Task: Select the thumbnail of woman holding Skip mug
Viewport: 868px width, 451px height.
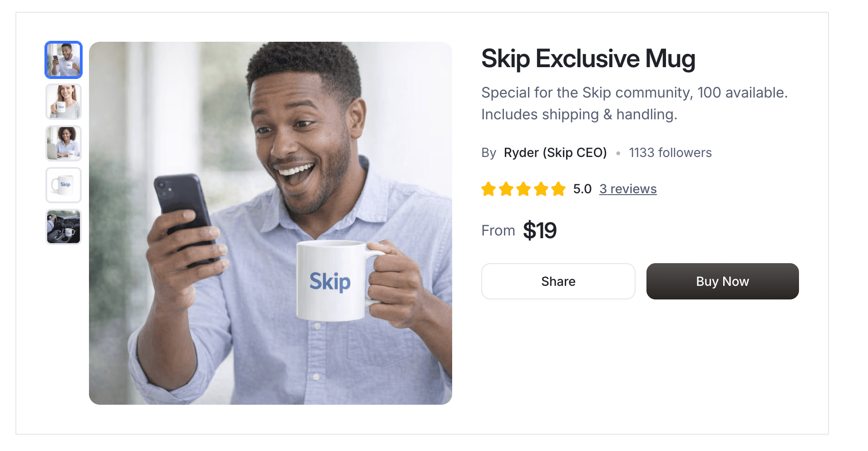Action: 63,101
